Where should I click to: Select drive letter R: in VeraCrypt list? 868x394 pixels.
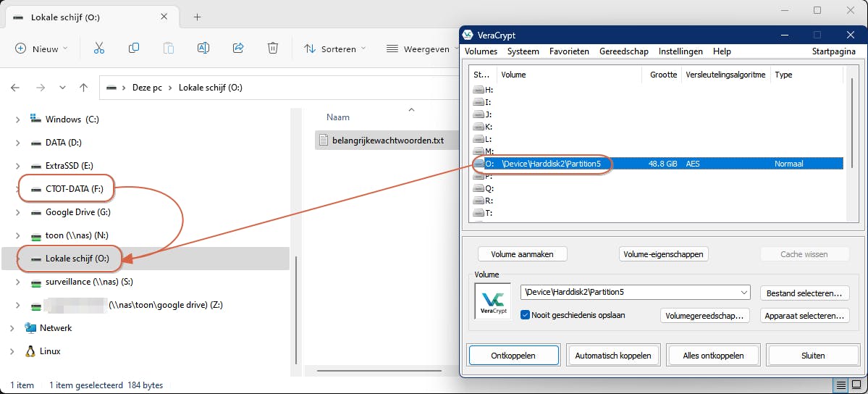tap(483, 201)
